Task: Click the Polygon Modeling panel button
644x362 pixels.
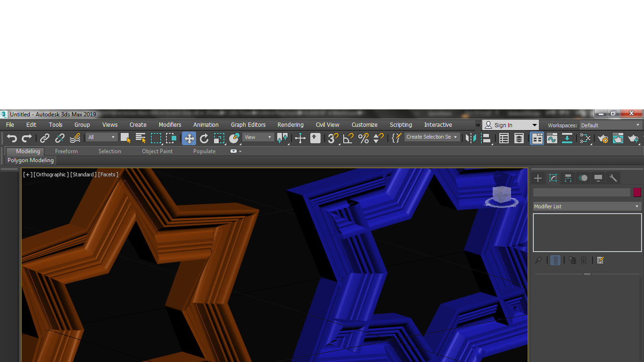Action: 31,160
